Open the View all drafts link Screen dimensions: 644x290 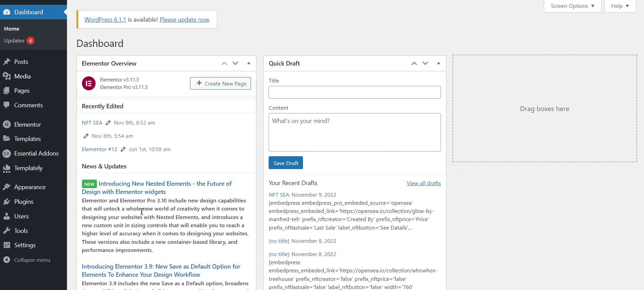424,183
